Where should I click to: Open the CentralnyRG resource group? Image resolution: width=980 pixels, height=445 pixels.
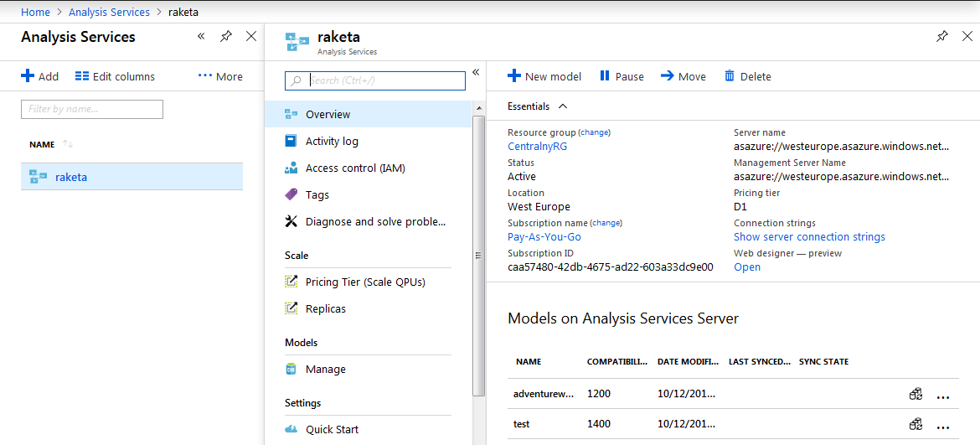538,147
